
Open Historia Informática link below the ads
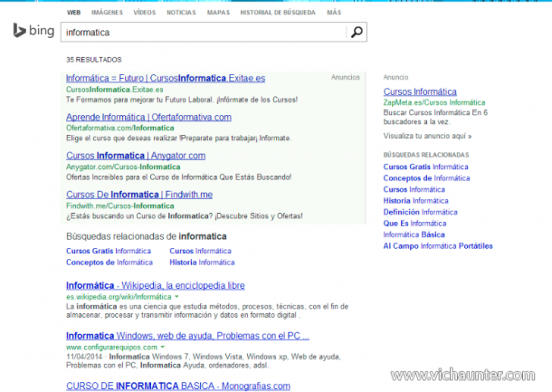click(x=202, y=263)
